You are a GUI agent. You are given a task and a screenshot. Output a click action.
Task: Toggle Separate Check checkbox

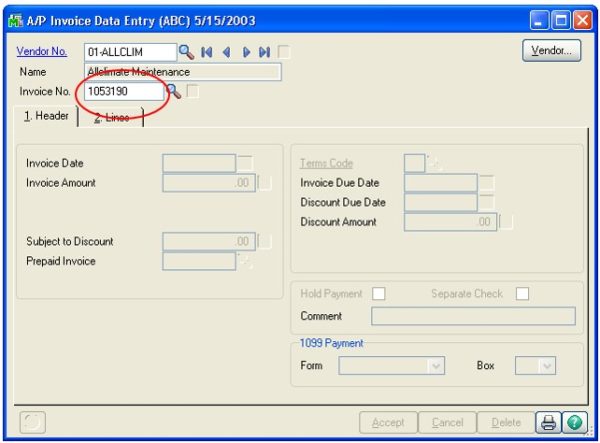(x=522, y=293)
